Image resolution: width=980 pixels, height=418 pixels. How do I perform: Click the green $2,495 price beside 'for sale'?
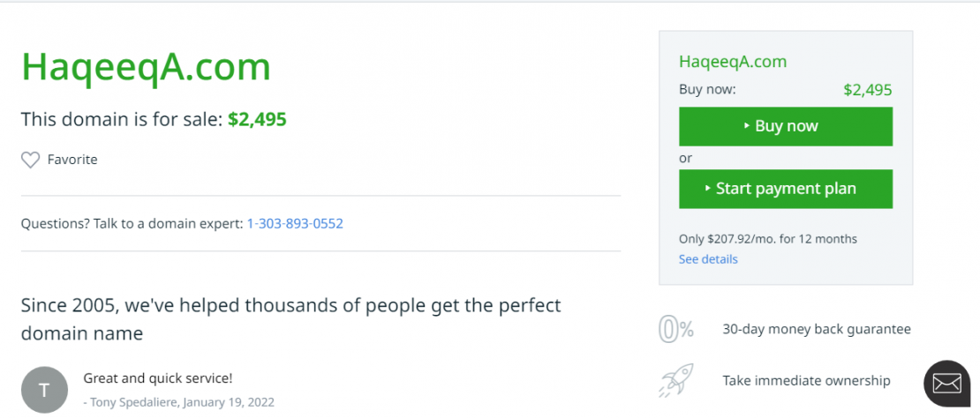click(257, 119)
